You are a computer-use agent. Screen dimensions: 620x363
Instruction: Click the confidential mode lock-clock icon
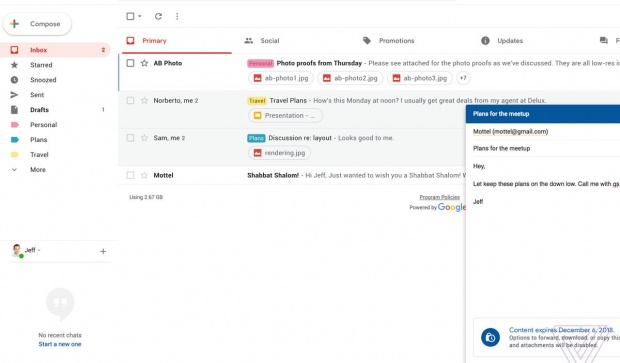(490, 337)
